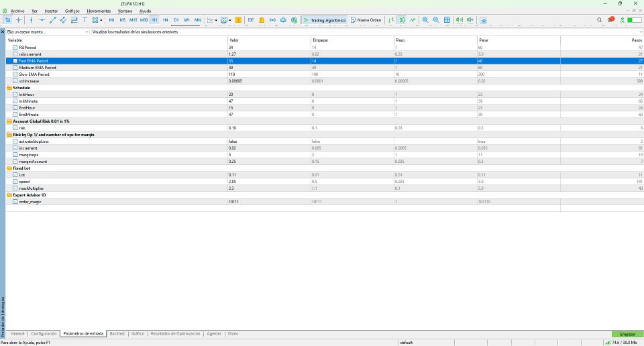Click the green Empezar button
The height and width of the screenshot is (346, 644).
pos(627,334)
